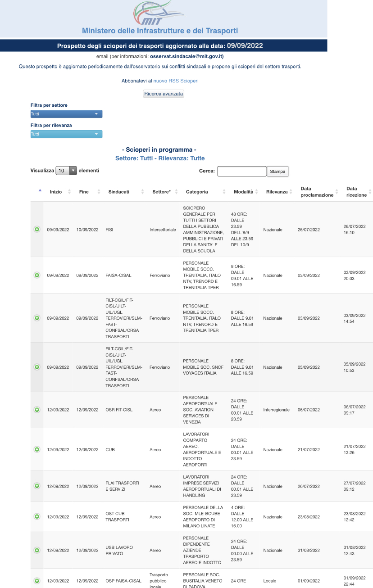Image resolution: width=373 pixels, height=588 pixels.
Task: Expand the SNCF Voyages Italia strike row
Action: coord(37,367)
